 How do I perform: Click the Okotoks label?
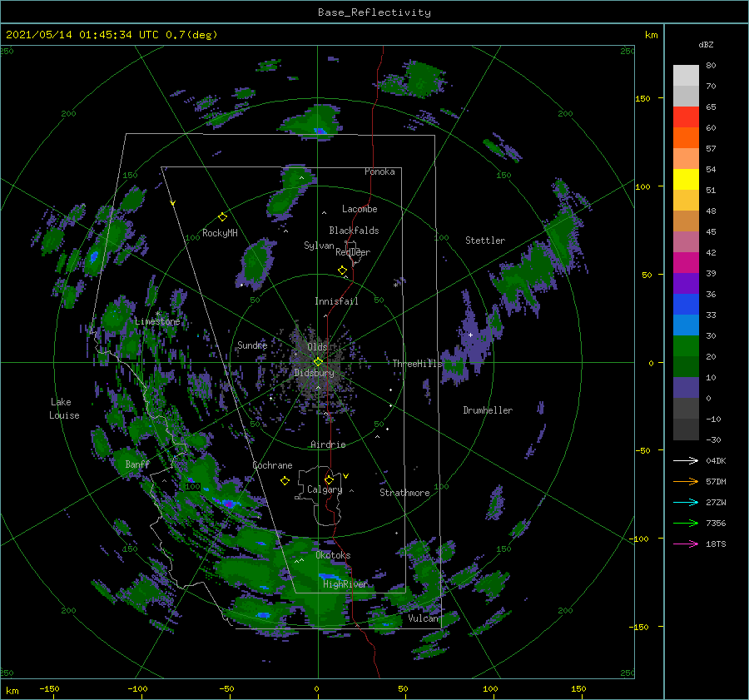333,555
